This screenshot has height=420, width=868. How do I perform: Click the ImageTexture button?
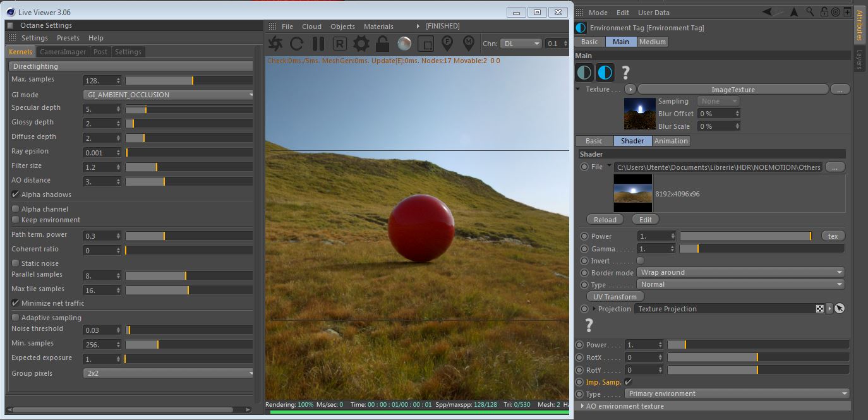733,90
